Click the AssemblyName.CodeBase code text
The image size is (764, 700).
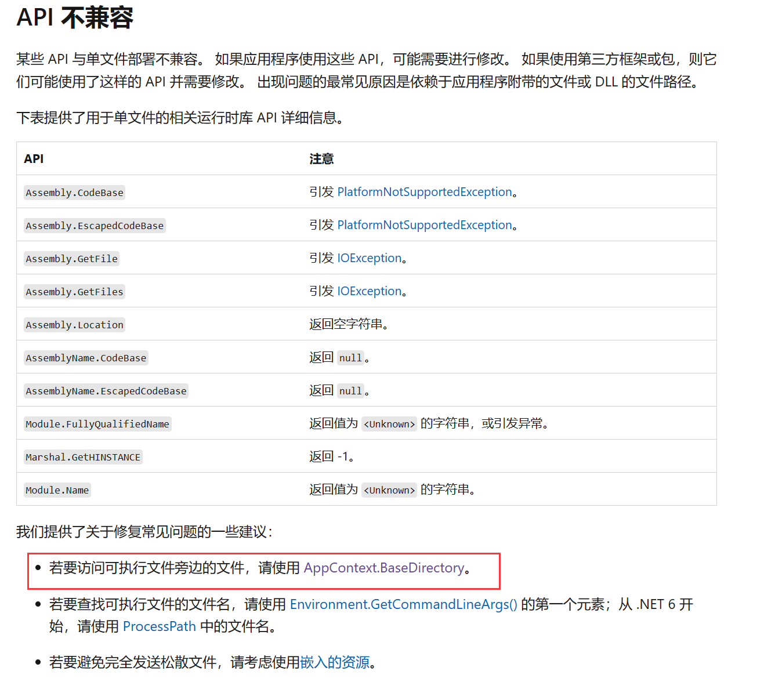(85, 357)
